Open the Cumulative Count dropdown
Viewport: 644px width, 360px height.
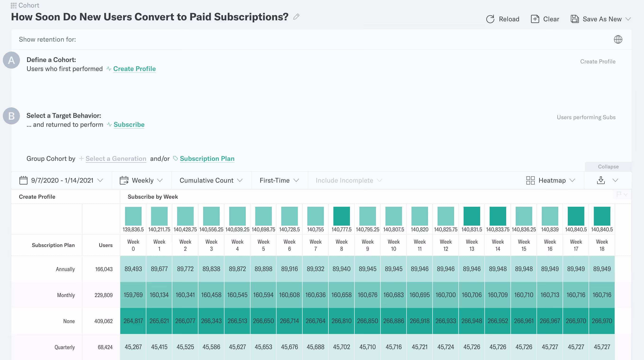(x=211, y=180)
